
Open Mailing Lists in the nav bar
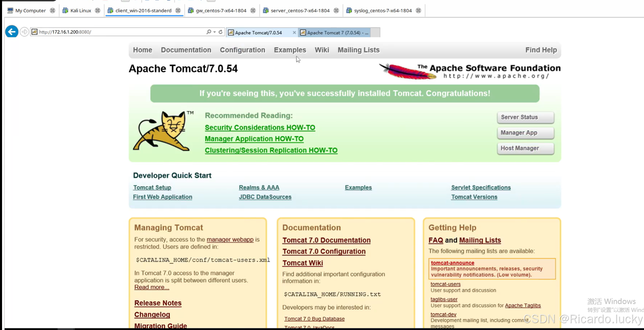[359, 50]
